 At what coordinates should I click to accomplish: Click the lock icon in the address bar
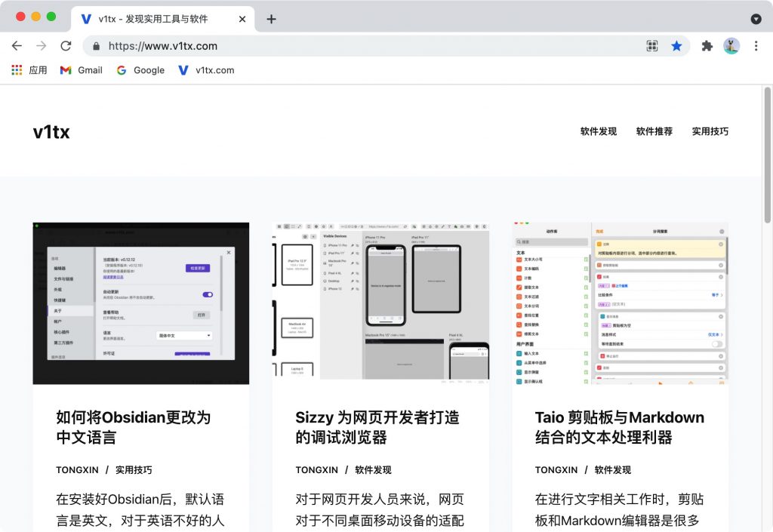click(96, 46)
